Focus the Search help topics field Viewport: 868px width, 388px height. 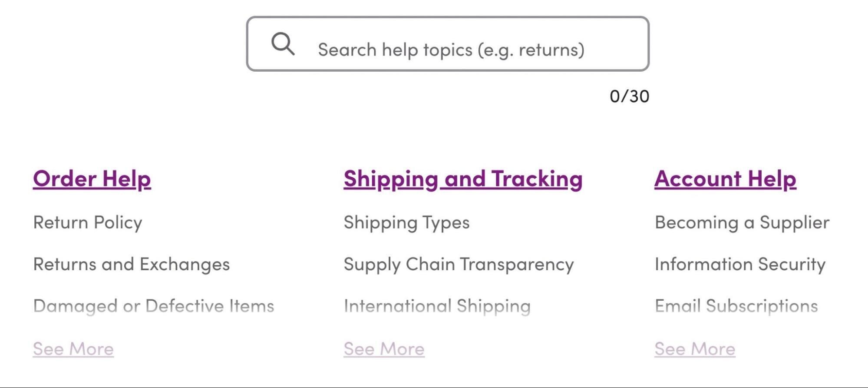[x=448, y=44]
